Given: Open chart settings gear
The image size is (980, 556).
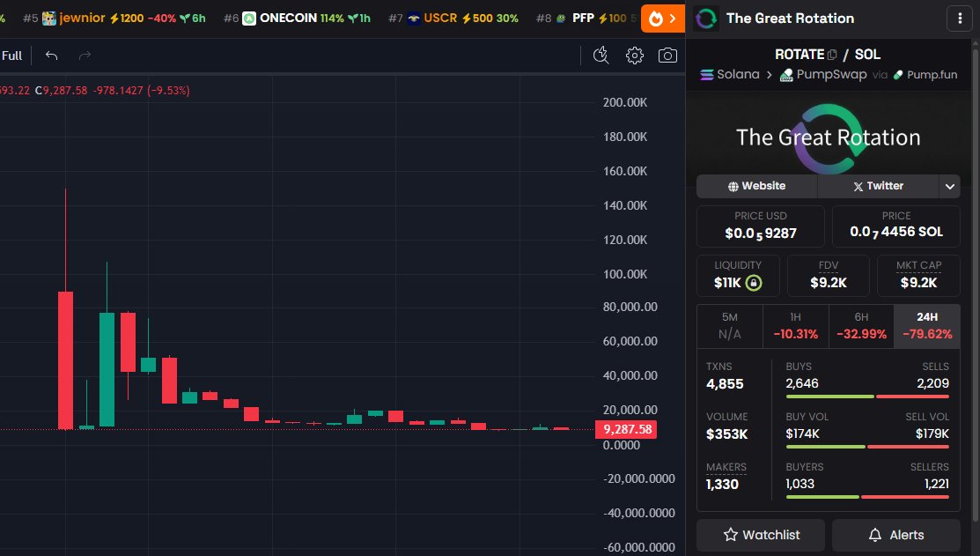Looking at the screenshot, I should (x=634, y=56).
